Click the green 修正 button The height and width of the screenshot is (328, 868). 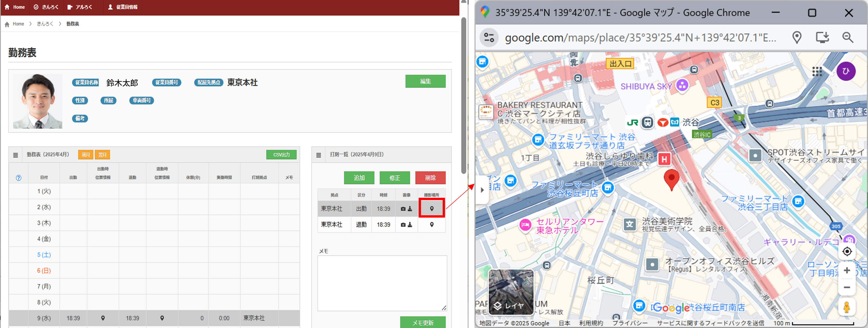395,178
